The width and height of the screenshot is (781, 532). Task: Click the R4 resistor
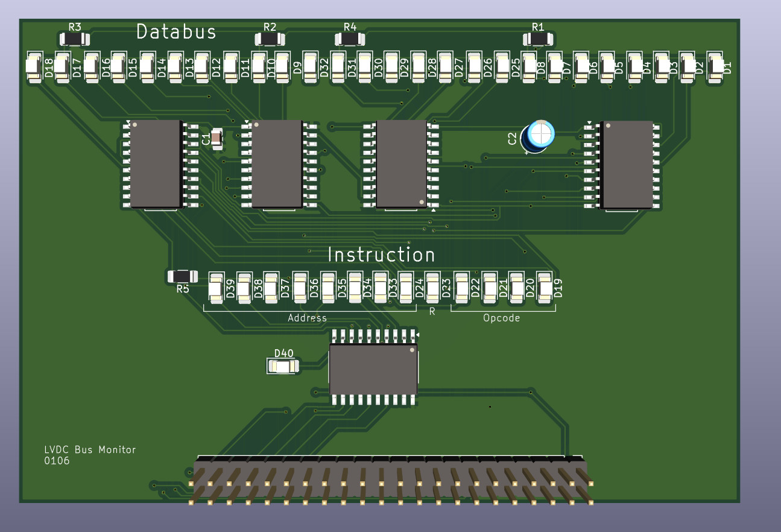pos(350,39)
